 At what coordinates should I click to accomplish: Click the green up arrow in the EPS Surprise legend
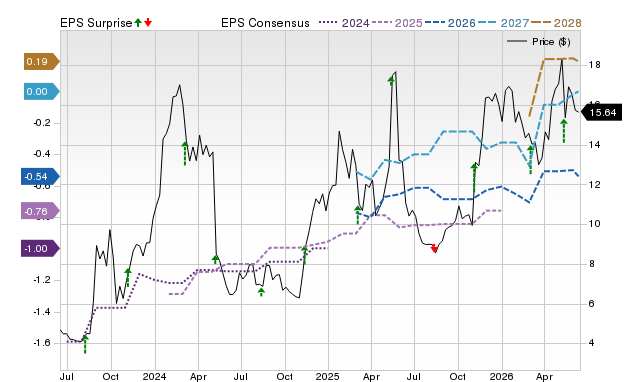pyautogui.click(x=138, y=22)
